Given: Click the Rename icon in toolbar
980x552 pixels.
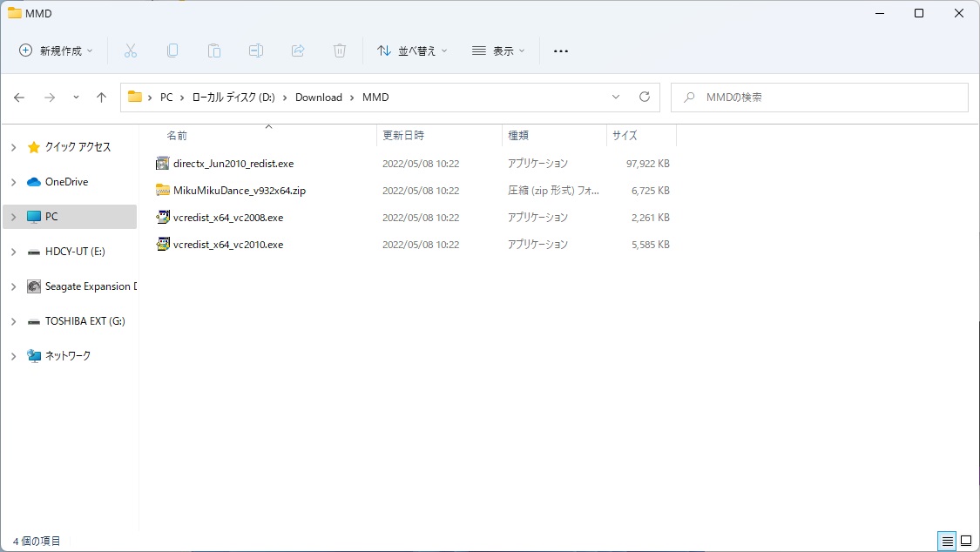Looking at the screenshot, I should pyautogui.click(x=255, y=51).
